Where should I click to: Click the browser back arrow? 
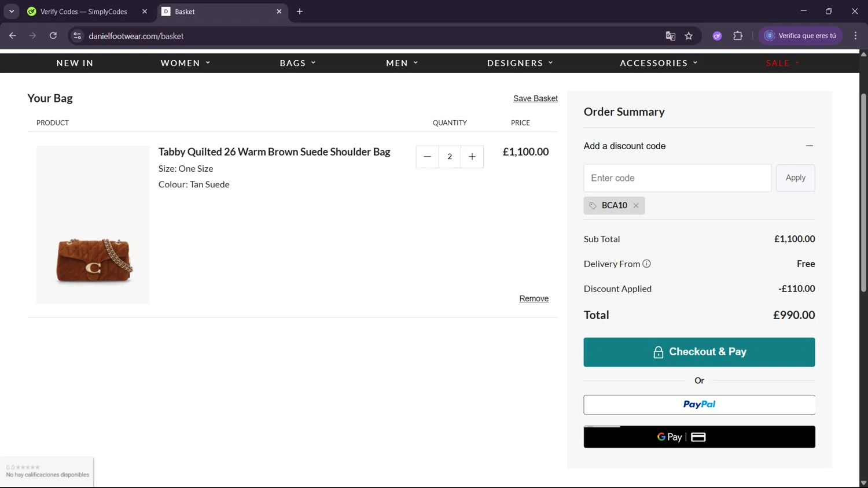click(12, 36)
